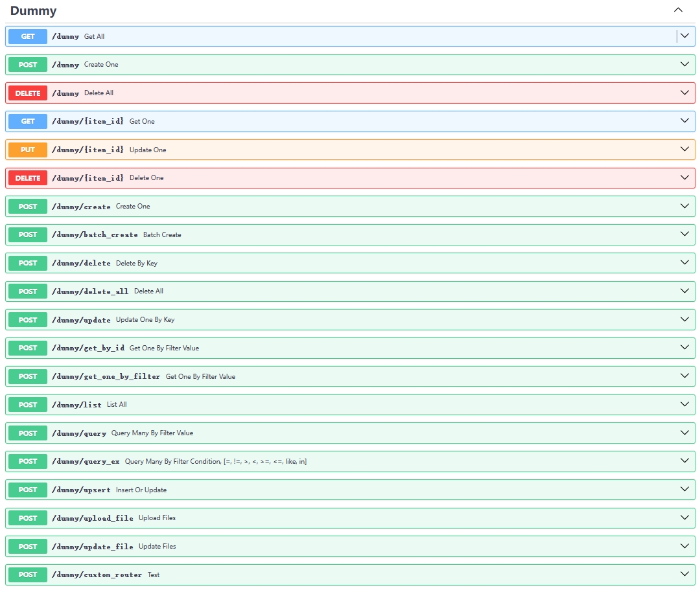
Task: Expand the /dummy Get All endpoint
Action: click(x=684, y=36)
